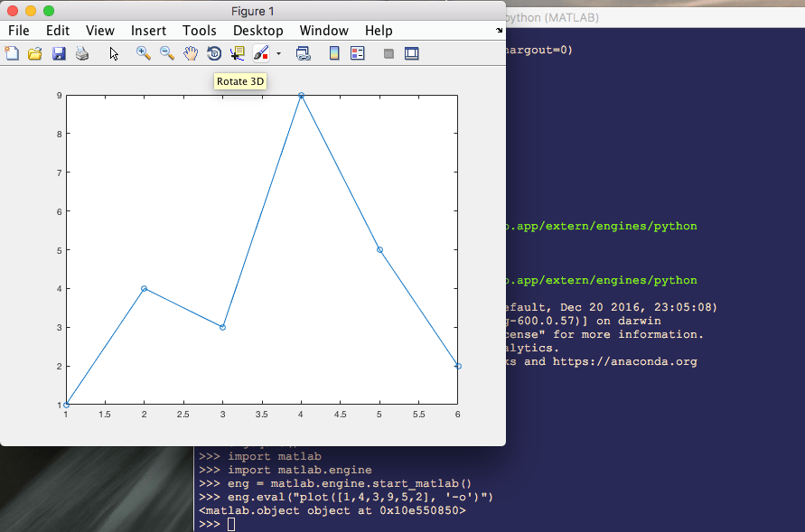The height and width of the screenshot is (532, 805).
Task: Print the current figure
Action: click(x=81, y=53)
